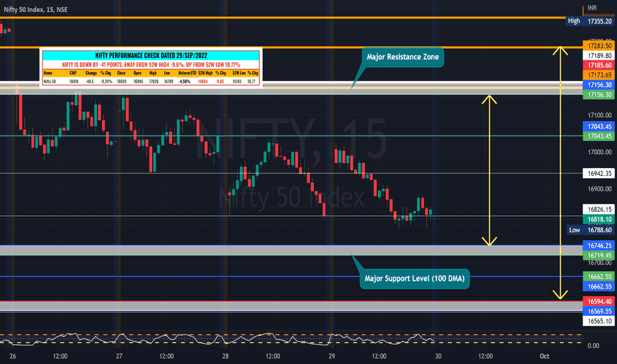This screenshot has height=364, width=617.
Task: Click the 26 date label on time axis
Action: (x=13, y=356)
